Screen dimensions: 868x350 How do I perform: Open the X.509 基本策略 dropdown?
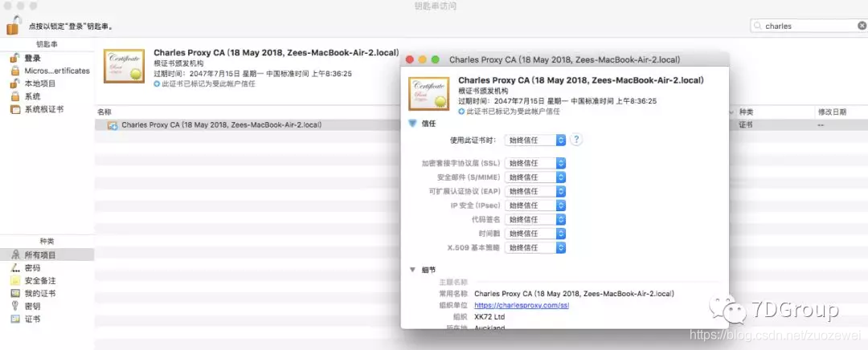coord(534,248)
